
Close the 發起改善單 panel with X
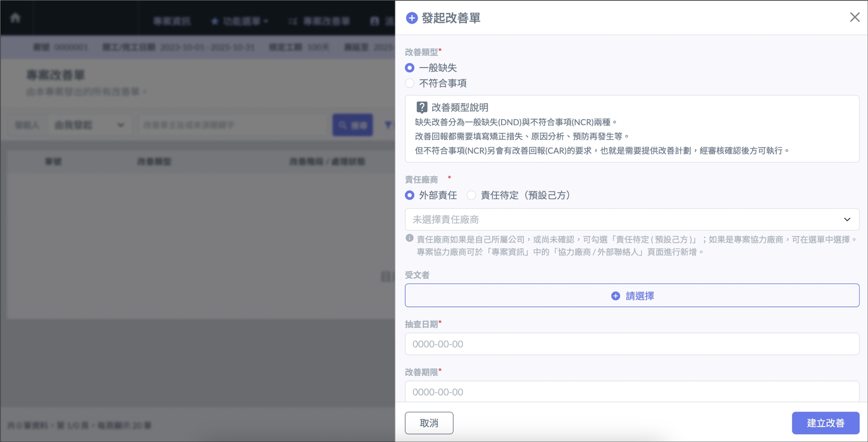854,17
